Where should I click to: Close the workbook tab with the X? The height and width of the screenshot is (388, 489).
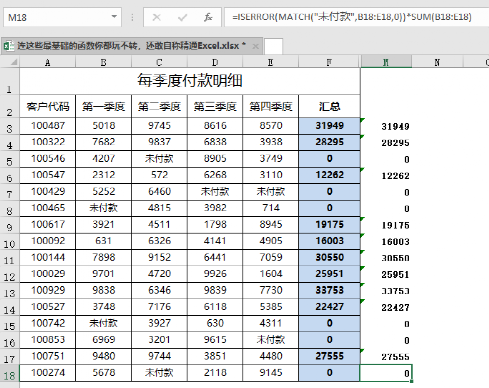coord(256,46)
